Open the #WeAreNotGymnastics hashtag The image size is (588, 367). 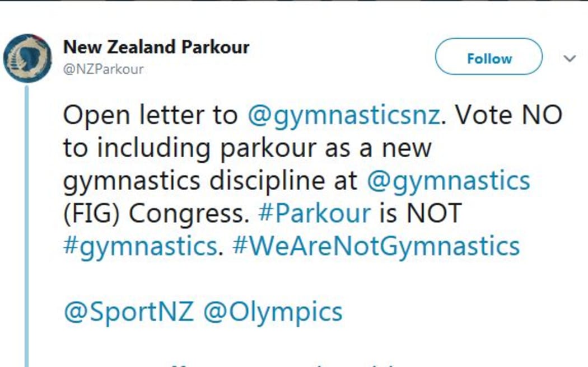tap(376, 247)
